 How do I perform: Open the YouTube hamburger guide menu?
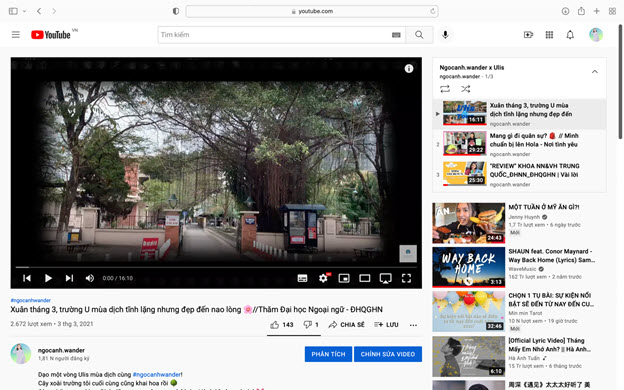16,35
